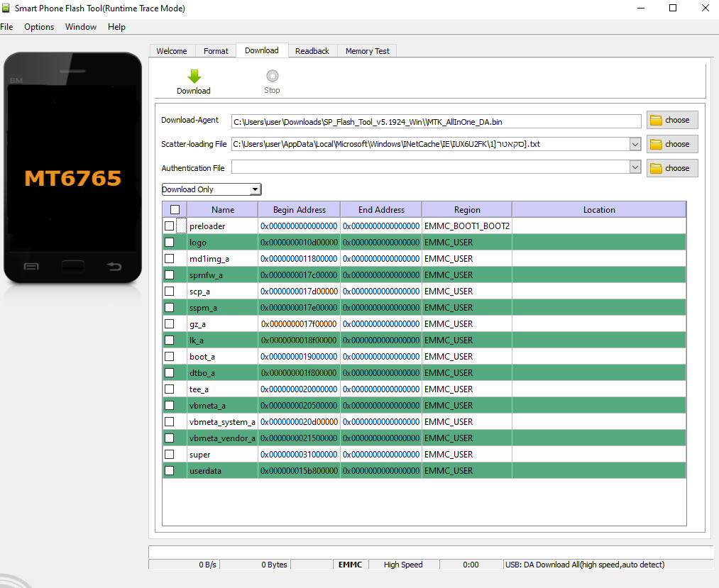Tick the boot_a partition checkbox

click(169, 357)
